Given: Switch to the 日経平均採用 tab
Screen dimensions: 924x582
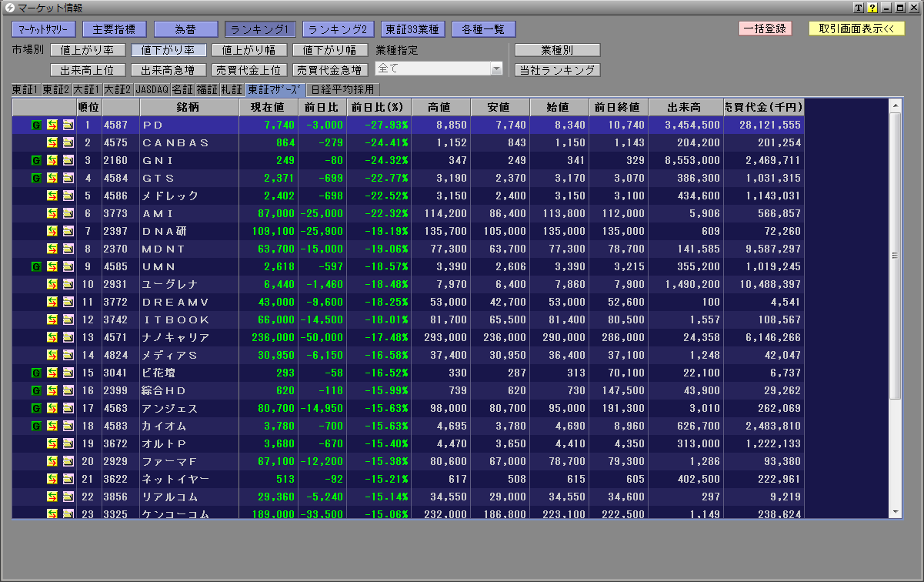Looking at the screenshot, I should (x=342, y=89).
